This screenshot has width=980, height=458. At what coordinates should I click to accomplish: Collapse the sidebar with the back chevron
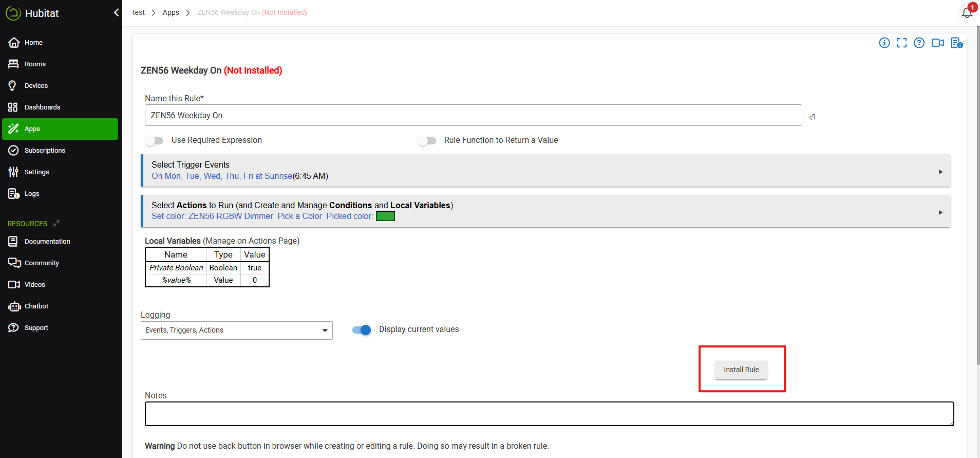coord(116,13)
